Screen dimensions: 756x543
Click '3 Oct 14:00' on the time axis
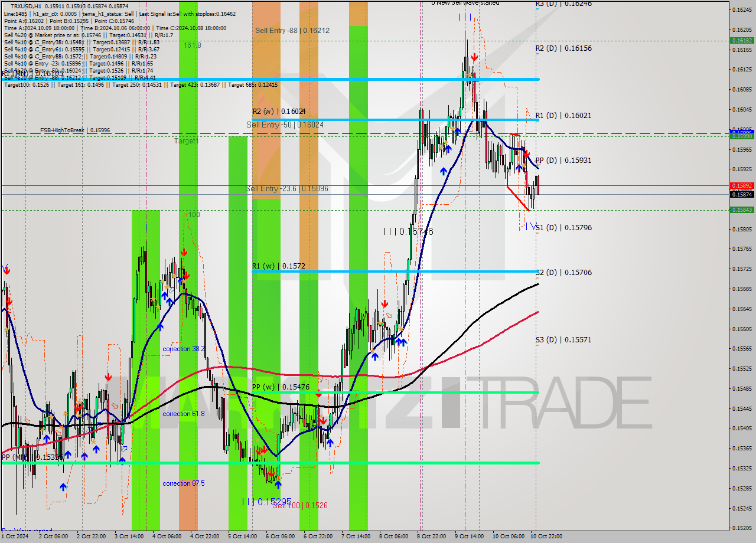(129, 537)
